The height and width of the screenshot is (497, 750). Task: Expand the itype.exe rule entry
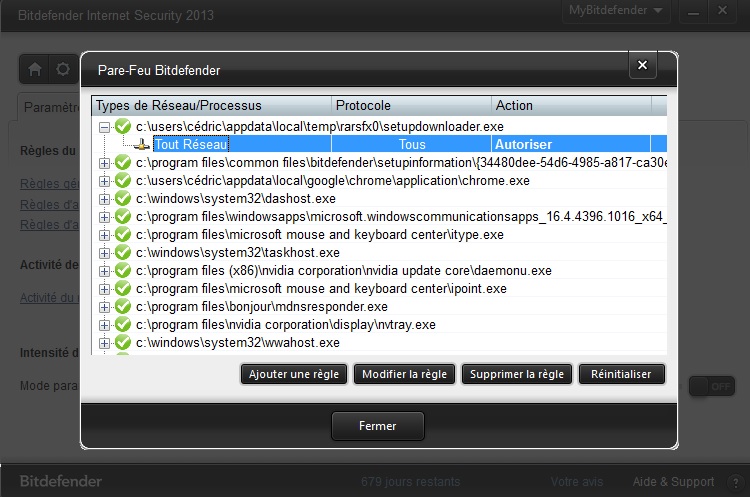coord(104,235)
